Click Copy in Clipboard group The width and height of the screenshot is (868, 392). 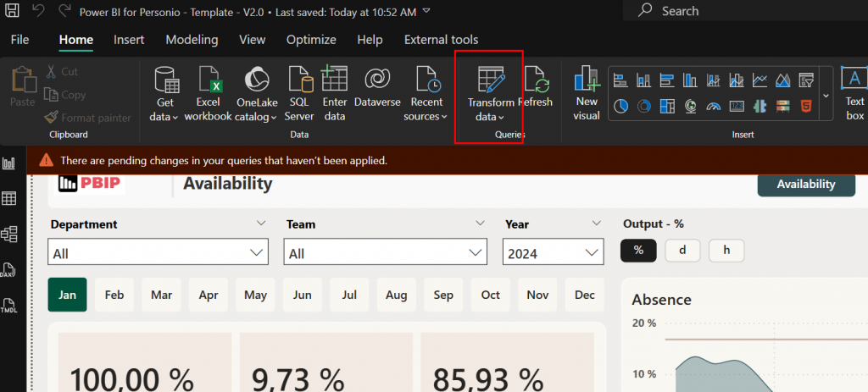pos(65,95)
